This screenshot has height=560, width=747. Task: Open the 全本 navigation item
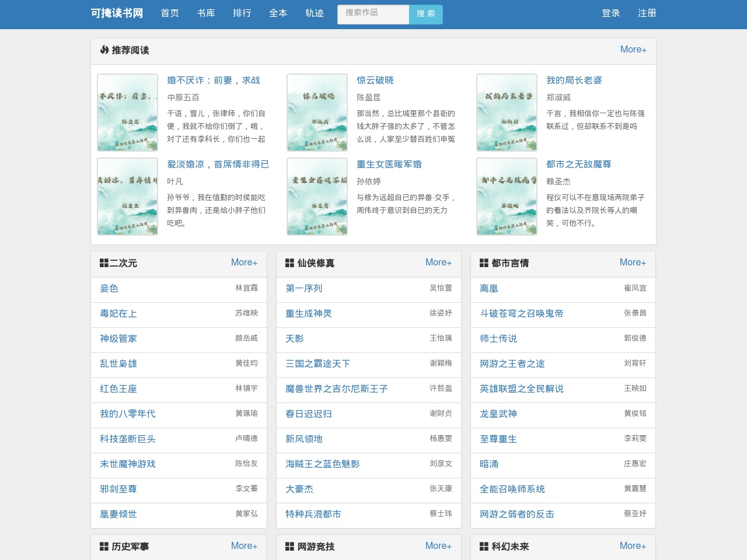pyautogui.click(x=278, y=13)
